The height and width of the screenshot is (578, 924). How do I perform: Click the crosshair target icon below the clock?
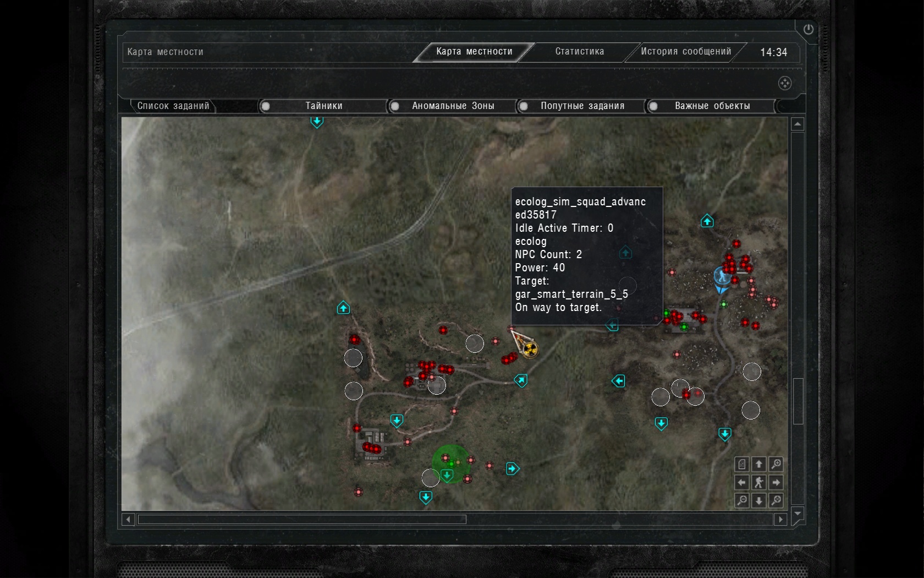coord(785,83)
